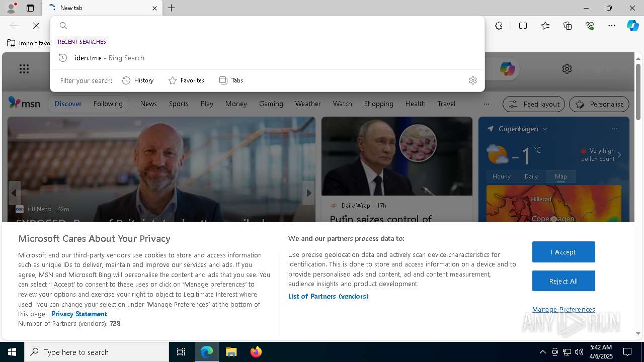
Task: Open Settings and more ellipsis menu
Action: click(612, 26)
